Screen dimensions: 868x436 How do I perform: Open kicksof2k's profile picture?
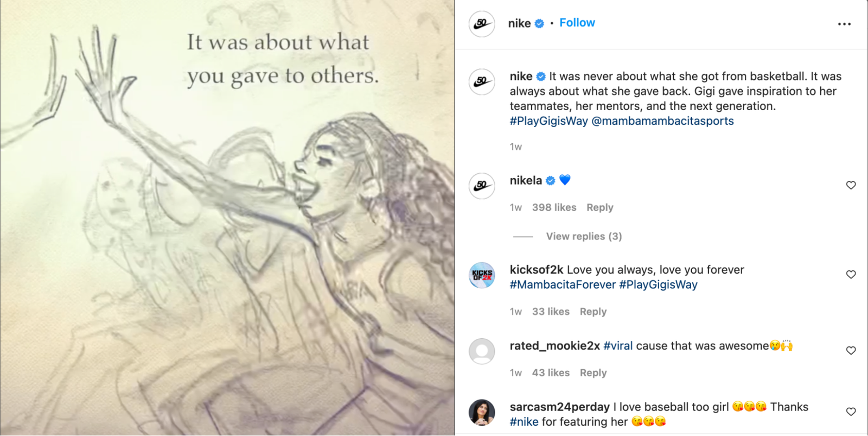482,275
